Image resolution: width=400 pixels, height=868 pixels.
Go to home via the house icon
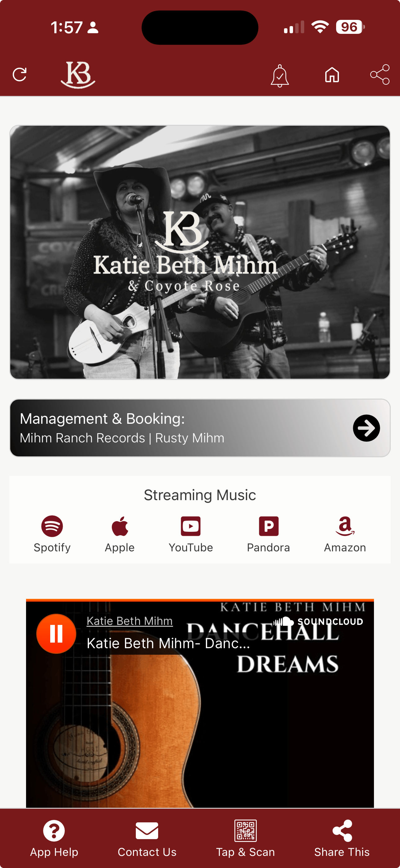point(332,75)
